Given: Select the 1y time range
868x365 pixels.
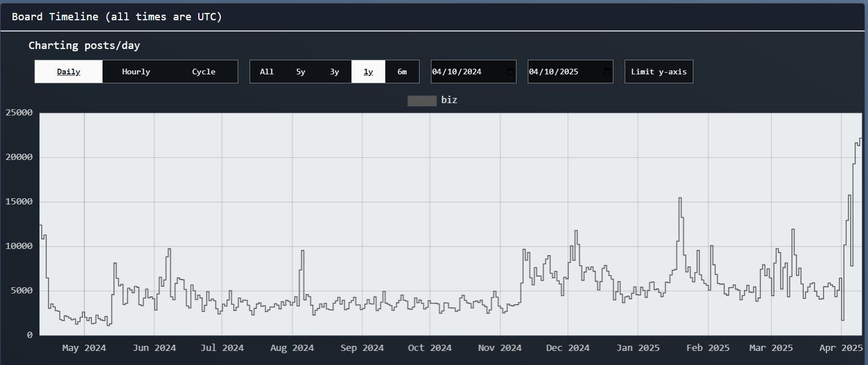Looking at the screenshot, I should pyautogui.click(x=368, y=72).
